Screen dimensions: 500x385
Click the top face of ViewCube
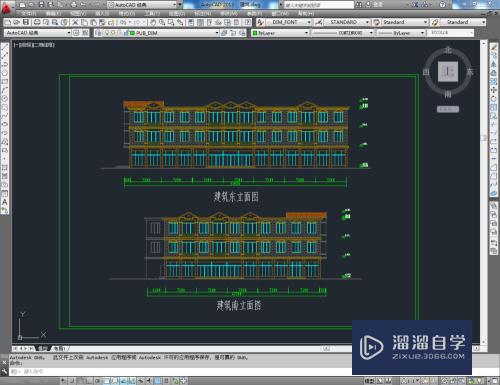click(x=448, y=71)
